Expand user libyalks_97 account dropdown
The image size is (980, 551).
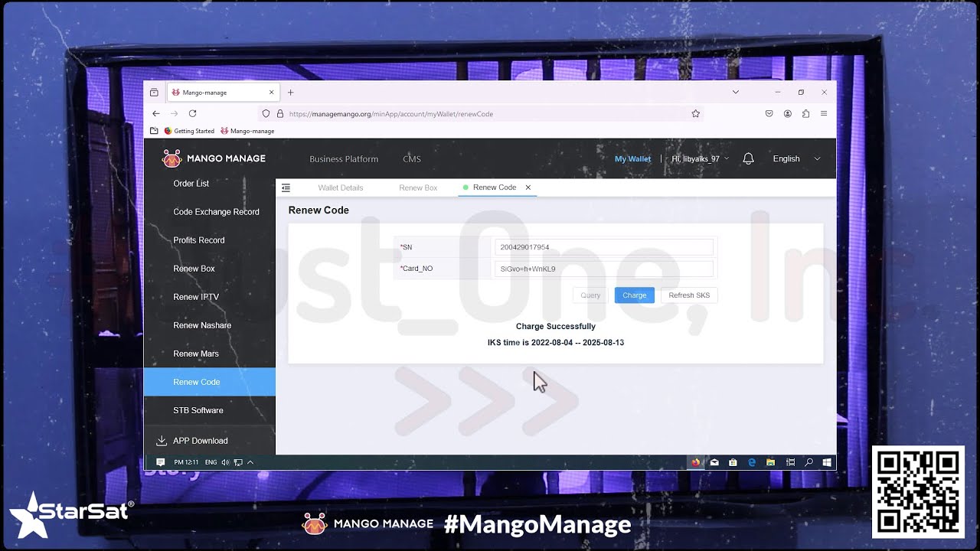(700, 159)
